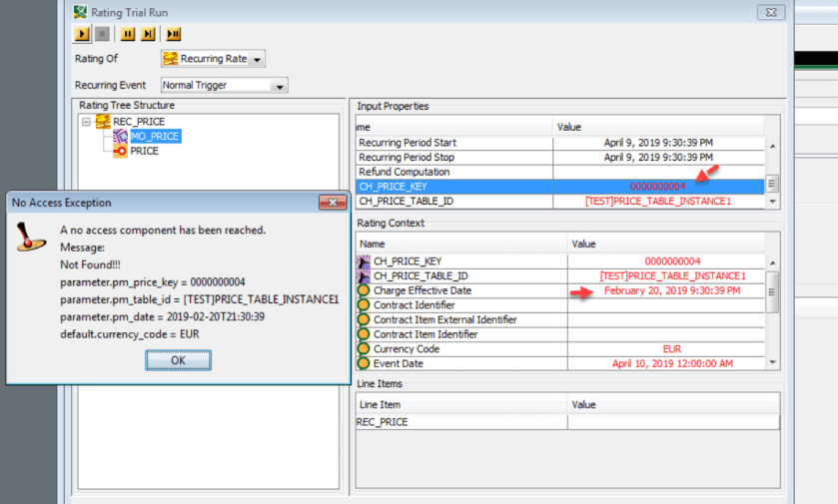Viewport: 838px width, 504px height.
Task: Select the MO_PRICE tree node icon
Action: 120,137
